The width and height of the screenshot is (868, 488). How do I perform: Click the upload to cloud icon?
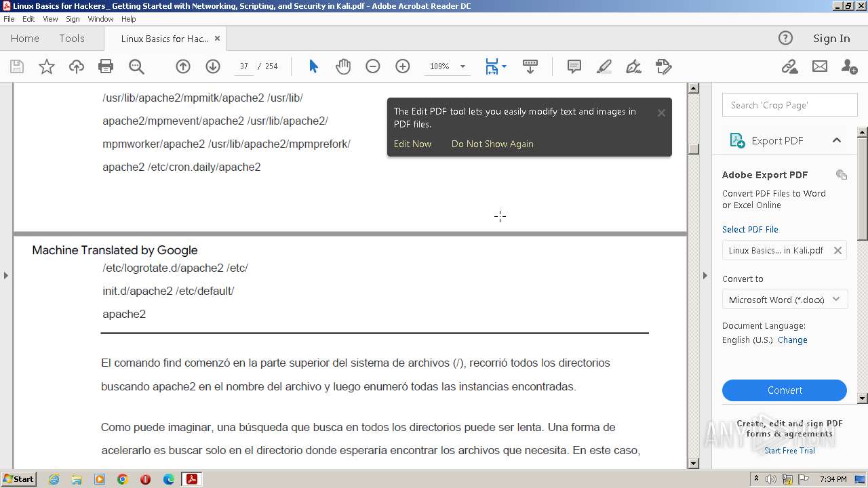click(77, 66)
